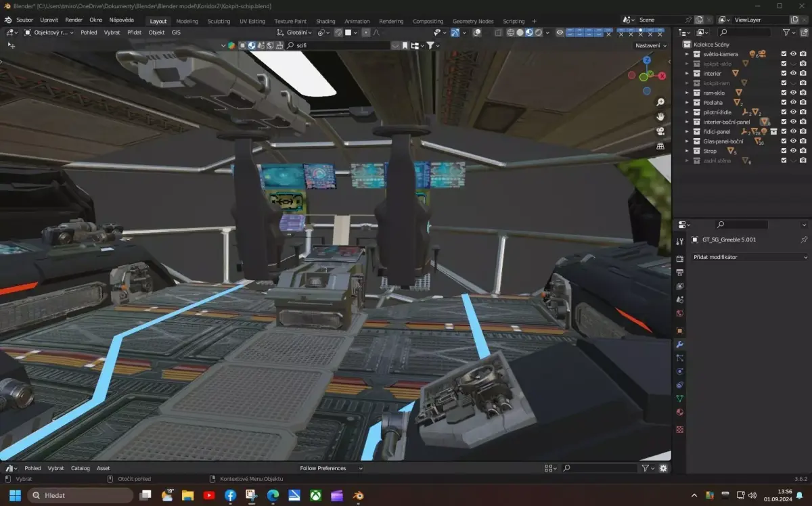Open Blender from the Windows taskbar
The height and width of the screenshot is (506, 812).
pos(359,496)
